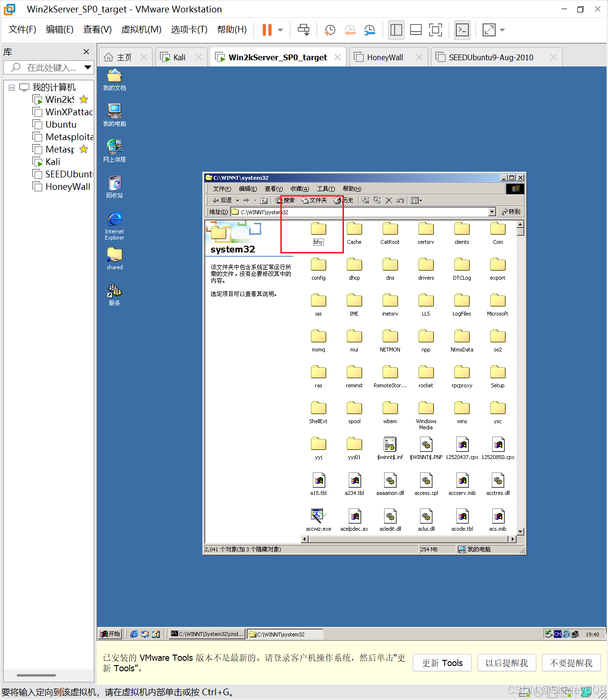Screen dimensions: 608x700
Task: Take a snapshot of this VM
Action: [x=330, y=30]
